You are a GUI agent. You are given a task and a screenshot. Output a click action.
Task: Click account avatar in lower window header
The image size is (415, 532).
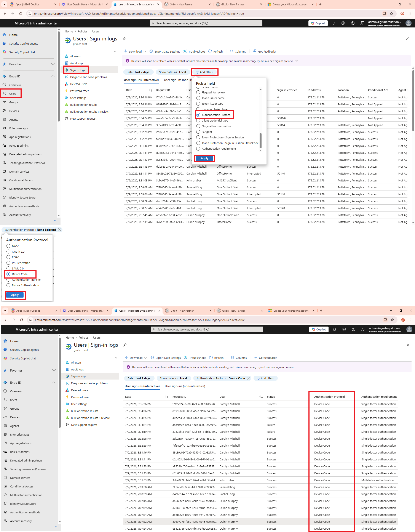(x=409, y=329)
